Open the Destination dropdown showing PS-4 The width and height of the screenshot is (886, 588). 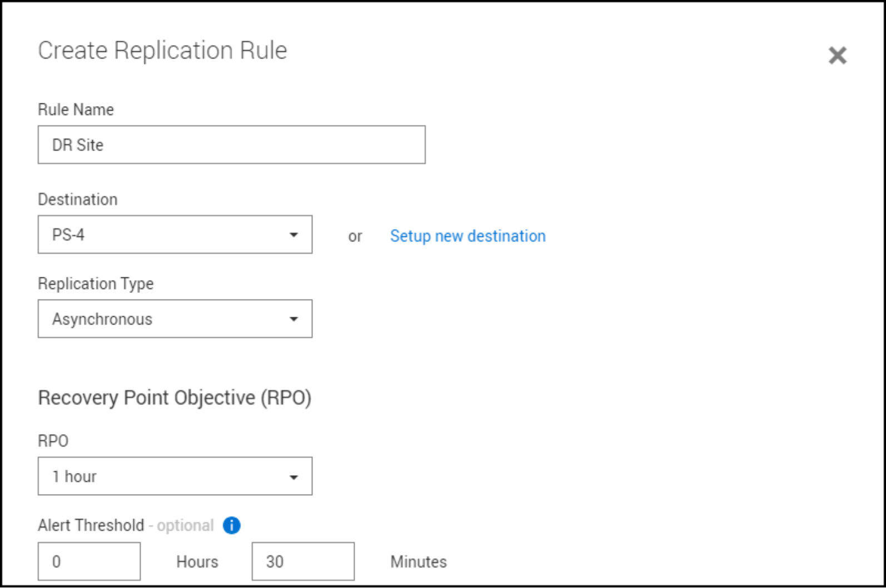(x=175, y=235)
